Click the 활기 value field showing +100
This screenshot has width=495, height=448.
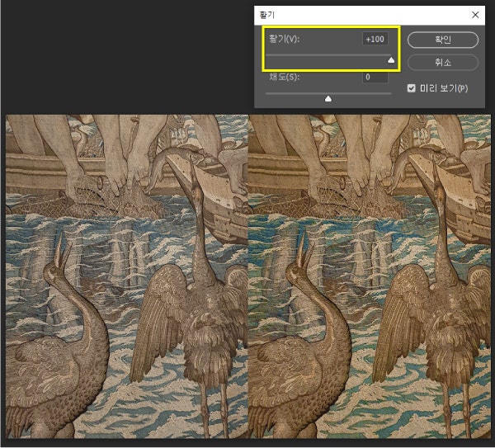(x=376, y=40)
